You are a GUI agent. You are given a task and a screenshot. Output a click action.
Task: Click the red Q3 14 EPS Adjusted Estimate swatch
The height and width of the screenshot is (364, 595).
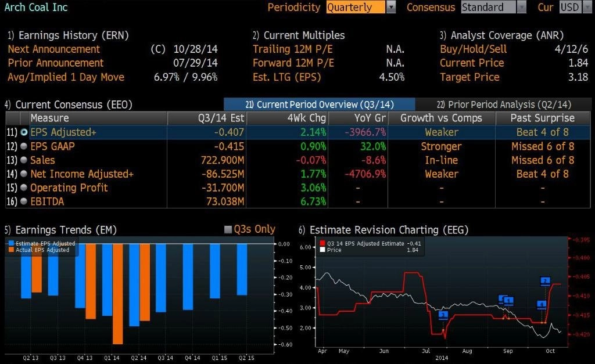[x=322, y=243]
